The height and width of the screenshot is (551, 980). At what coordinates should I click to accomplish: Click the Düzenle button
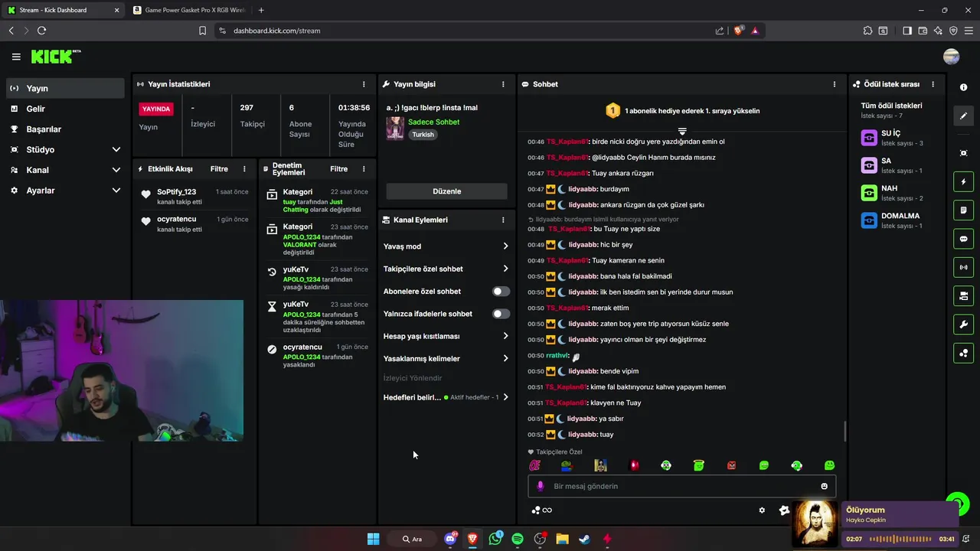click(446, 191)
